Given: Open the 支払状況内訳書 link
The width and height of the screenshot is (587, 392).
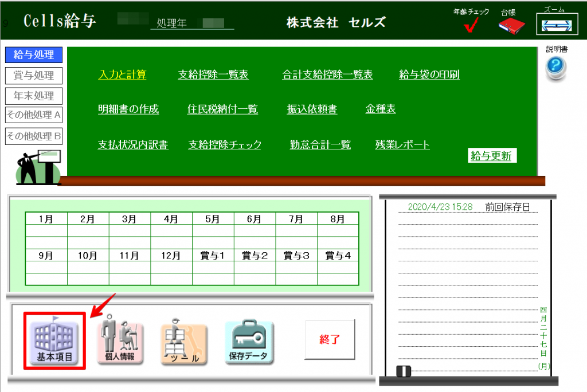Looking at the screenshot, I should [133, 144].
